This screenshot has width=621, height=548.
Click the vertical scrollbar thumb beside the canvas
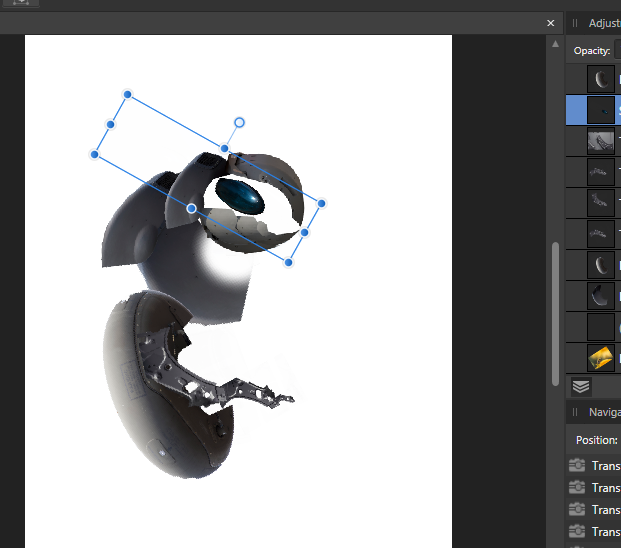pos(556,313)
